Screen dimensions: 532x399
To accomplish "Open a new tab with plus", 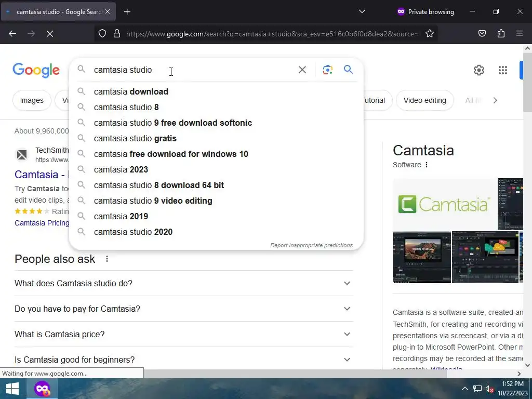I will click(127, 12).
